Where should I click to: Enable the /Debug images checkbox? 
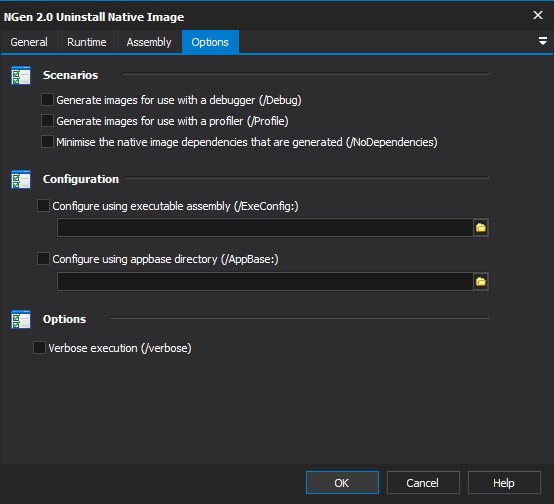coord(47,100)
